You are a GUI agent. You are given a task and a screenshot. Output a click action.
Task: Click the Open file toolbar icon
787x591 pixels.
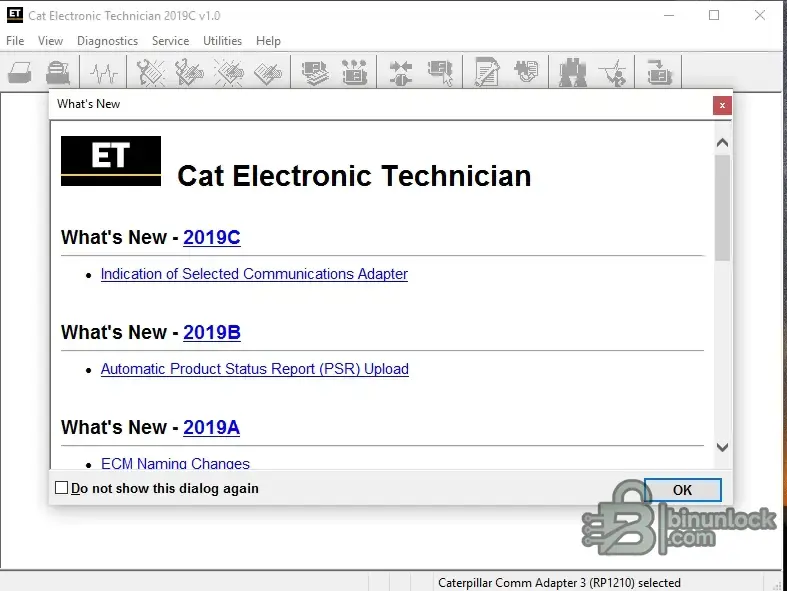20,72
